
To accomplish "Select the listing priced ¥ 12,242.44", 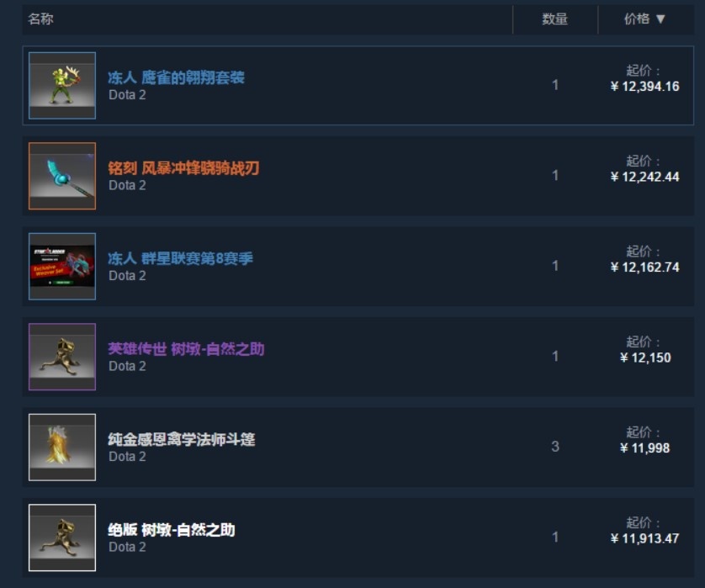I will (x=358, y=176).
